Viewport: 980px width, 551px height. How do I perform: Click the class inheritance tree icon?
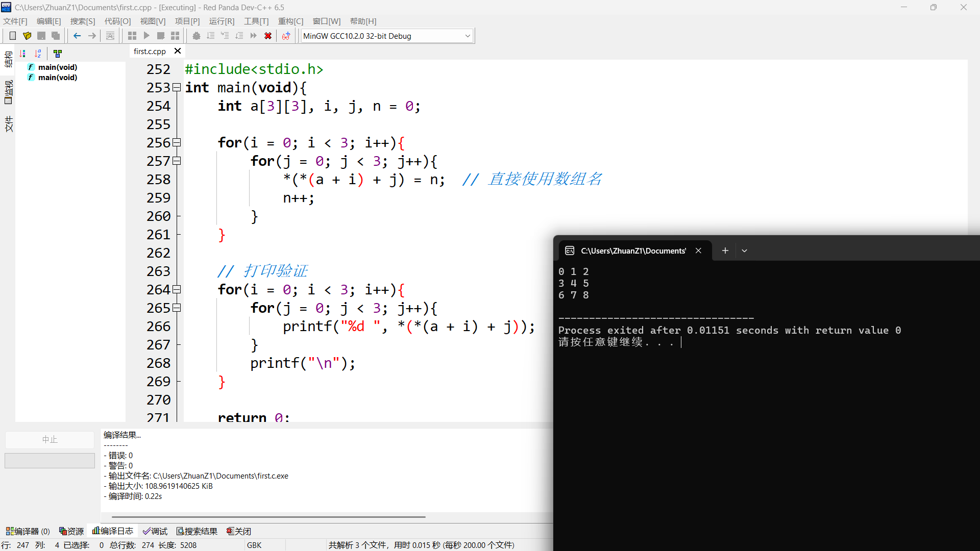pyautogui.click(x=58, y=54)
